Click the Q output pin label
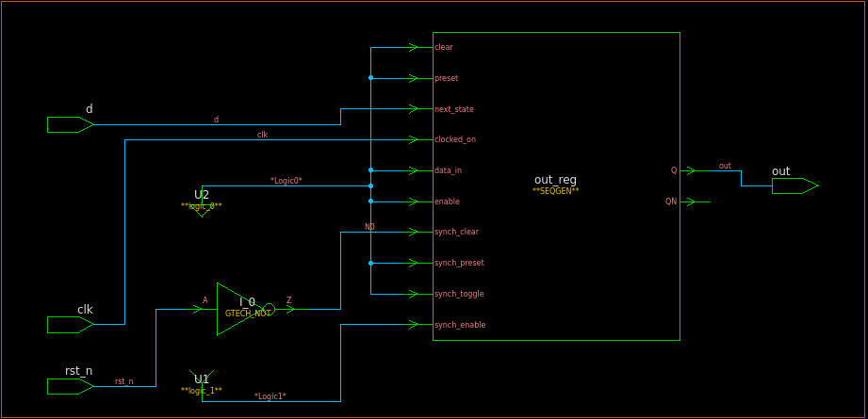Viewport: 868px width, 419px height. tap(674, 170)
